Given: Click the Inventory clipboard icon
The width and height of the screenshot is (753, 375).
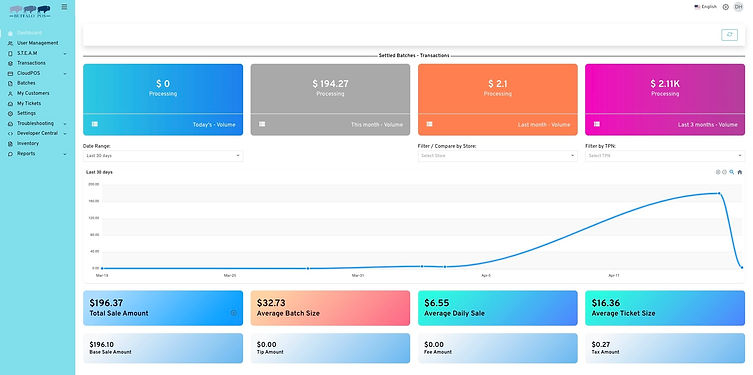Looking at the screenshot, I should [x=11, y=144].
